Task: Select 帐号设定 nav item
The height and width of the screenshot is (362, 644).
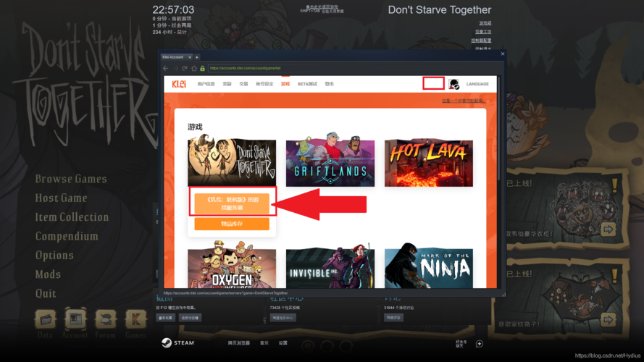Action: click(x=264, y=84)
